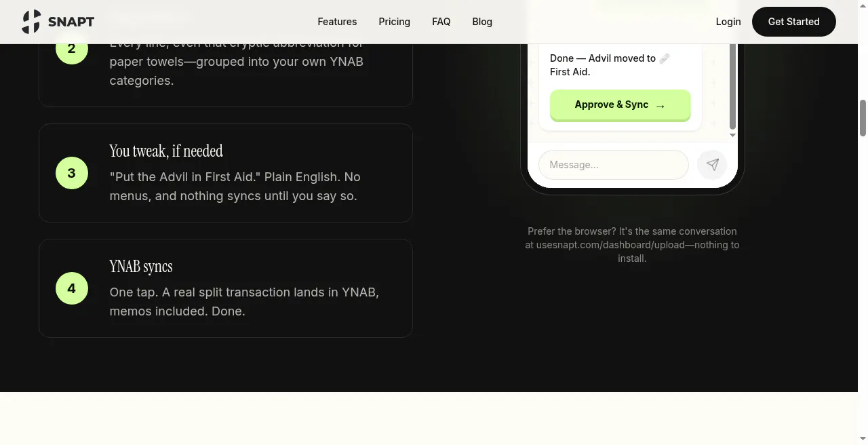Image resolution: width=868 pixels, height=445 pixels.
Task: Click the step 4 number badge
Action: click(72, 288)
